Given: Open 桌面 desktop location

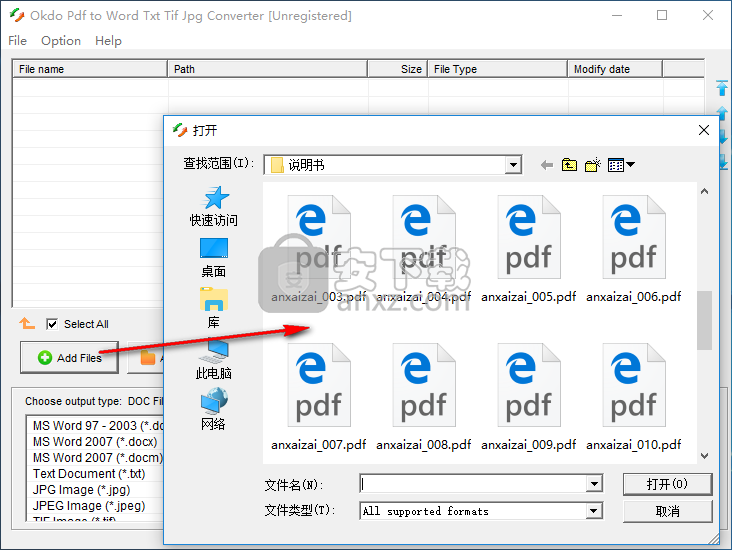Looking at the screenshot, I should click(214, 258).
